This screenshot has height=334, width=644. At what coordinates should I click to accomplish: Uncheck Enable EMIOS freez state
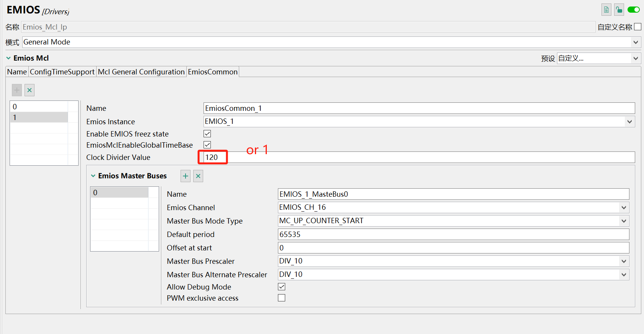pos(207,134)
